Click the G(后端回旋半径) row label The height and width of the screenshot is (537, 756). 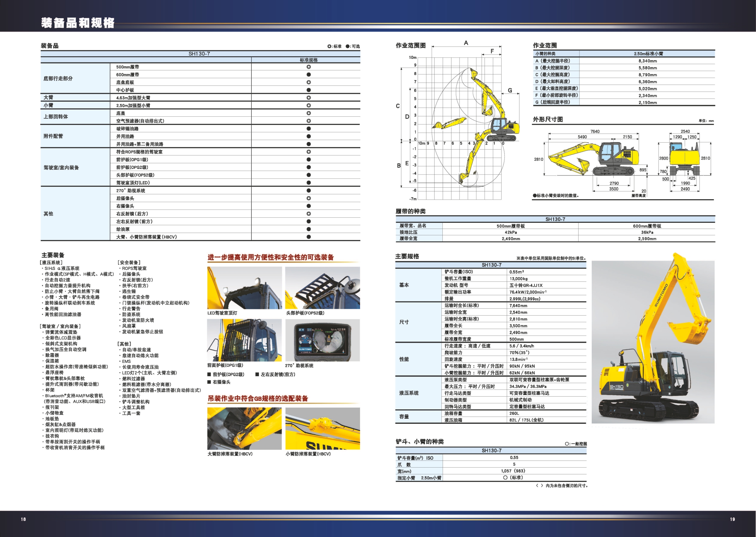click(x=553, y=102)
